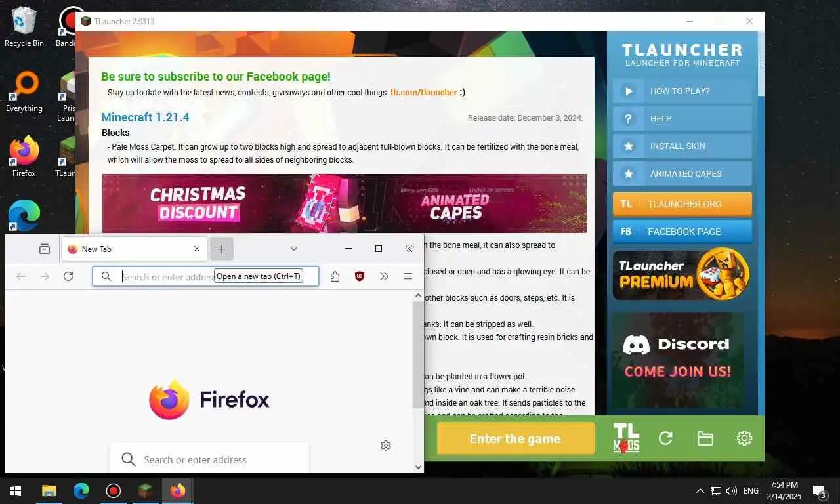
Task: Click Christmas Discount Animated Capes banner
Action: [345, 203]
